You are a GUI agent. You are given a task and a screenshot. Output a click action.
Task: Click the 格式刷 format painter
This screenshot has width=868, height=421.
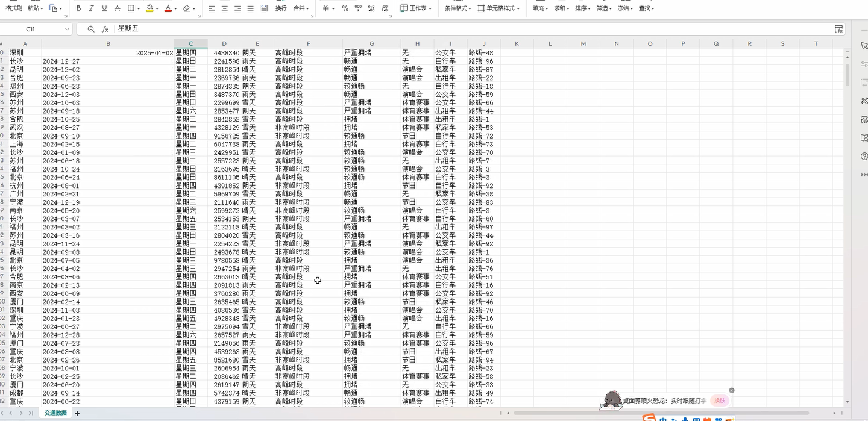(14, 8)
